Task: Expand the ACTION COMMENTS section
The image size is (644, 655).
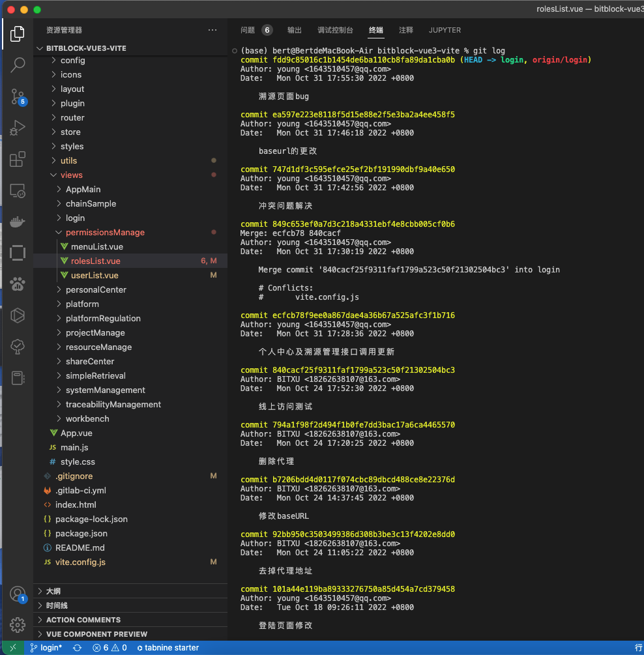Action: [130, 620]
